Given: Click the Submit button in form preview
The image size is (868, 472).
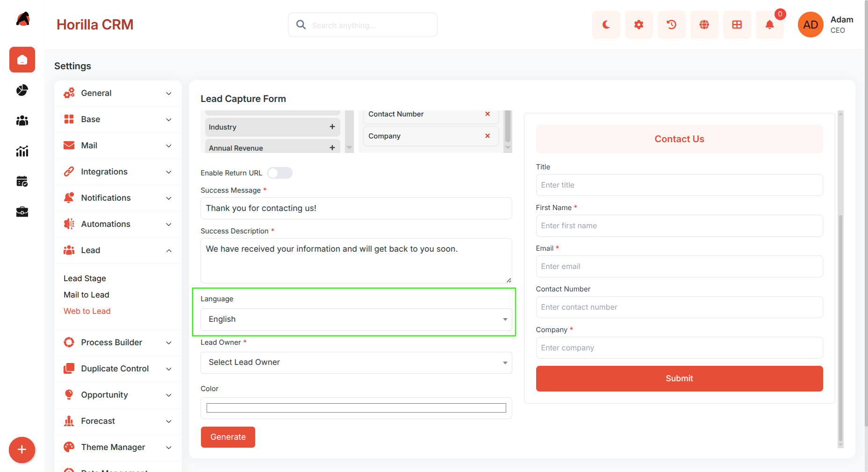Looking at the screenshot, I should tap(679, 378).
